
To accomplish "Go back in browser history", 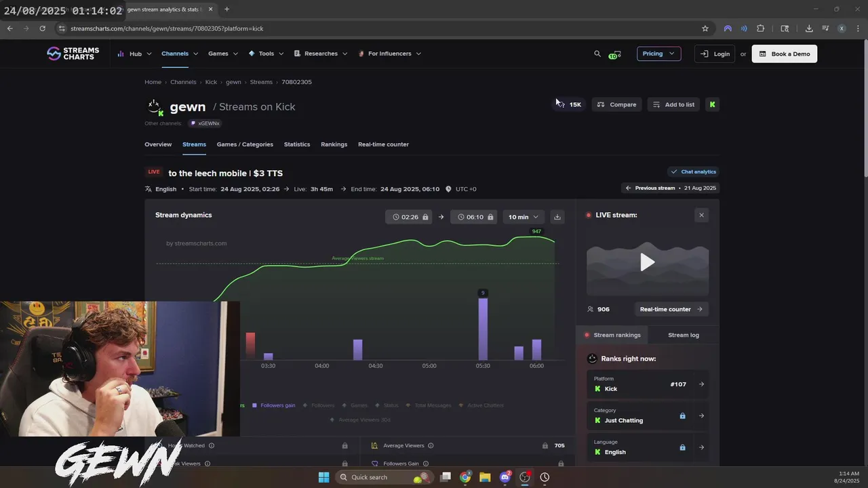I will [x=9, y=28].
